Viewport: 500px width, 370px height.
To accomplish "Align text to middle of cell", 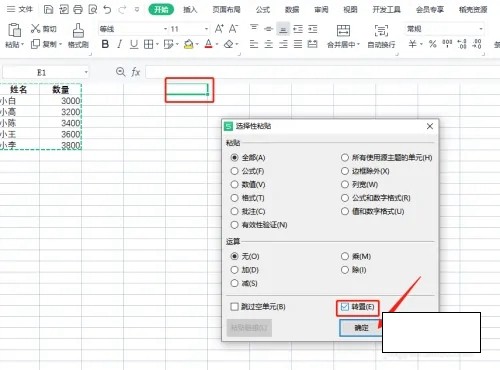I will (x=269, y=29).
